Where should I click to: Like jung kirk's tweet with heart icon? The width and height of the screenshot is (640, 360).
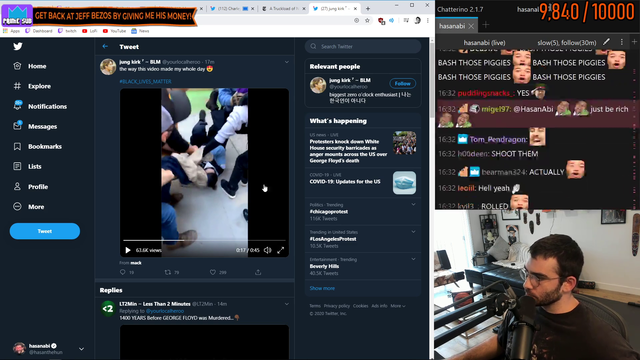click(213, 272)
